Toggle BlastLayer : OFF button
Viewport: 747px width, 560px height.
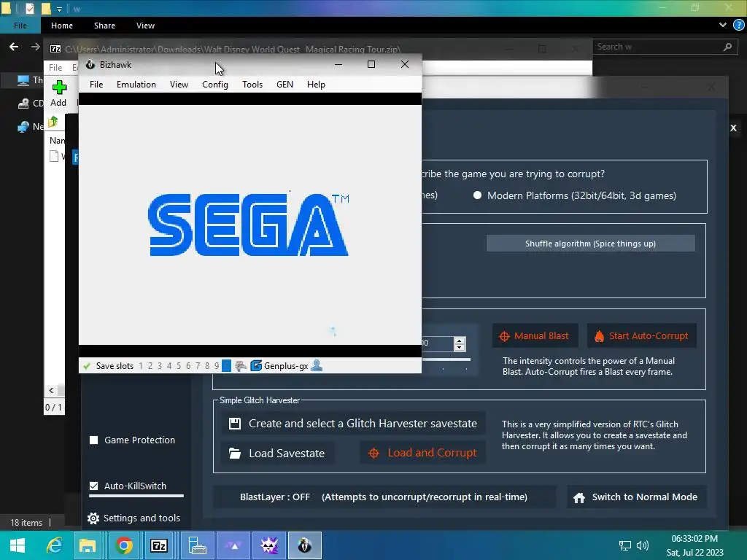(384, 497)
